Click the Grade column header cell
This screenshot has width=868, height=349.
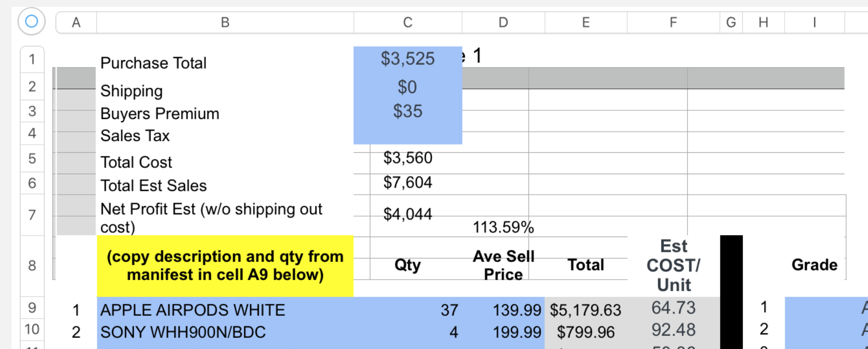click(x=814, y=265)
